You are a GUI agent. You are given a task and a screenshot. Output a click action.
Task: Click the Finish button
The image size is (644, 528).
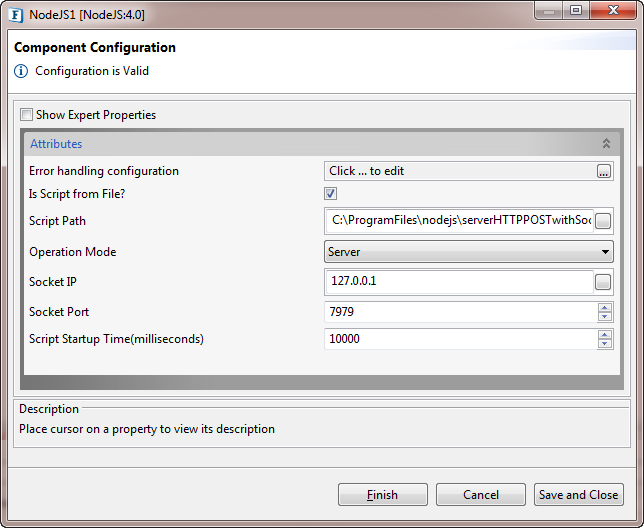click(x=383, y=495)
